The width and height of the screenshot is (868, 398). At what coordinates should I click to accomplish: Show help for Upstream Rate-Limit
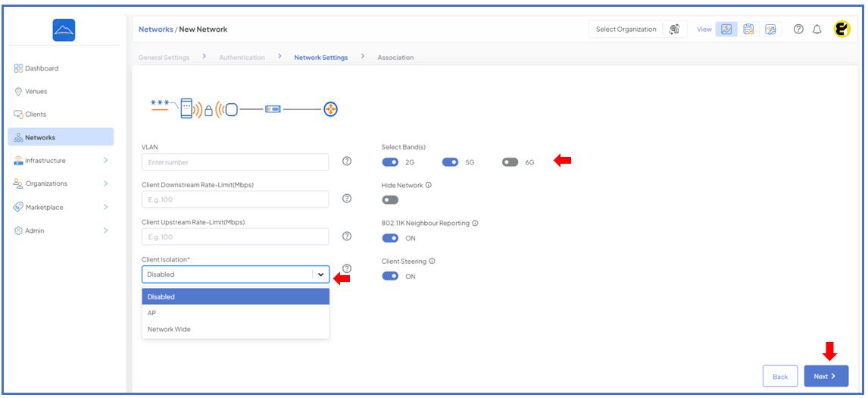click(x=347, y=236)
